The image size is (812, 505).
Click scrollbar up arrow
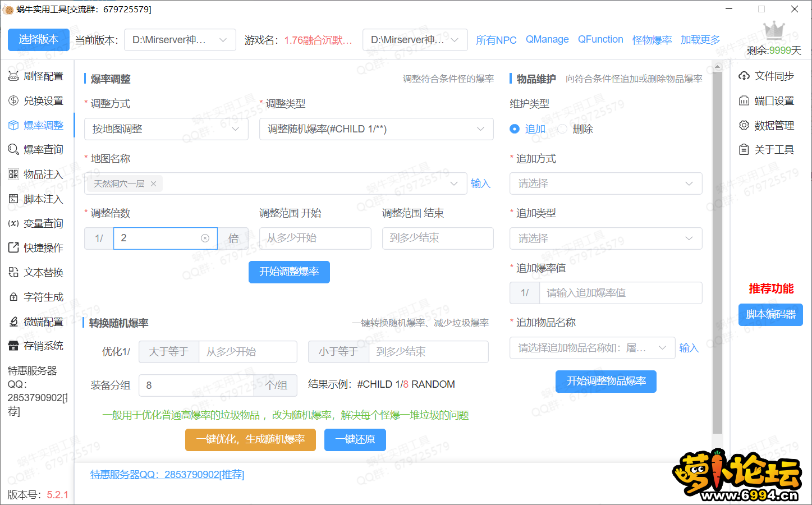(717, 67)
